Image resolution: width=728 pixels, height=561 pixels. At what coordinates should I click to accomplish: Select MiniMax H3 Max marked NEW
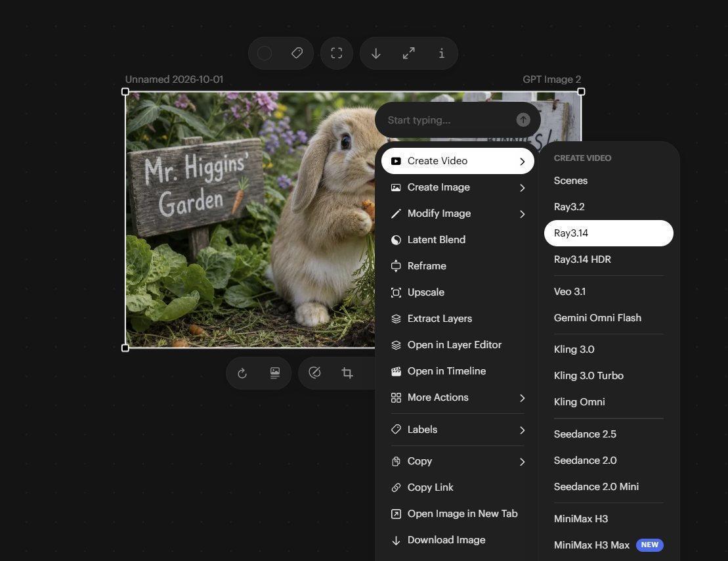(x=609, y=545)
